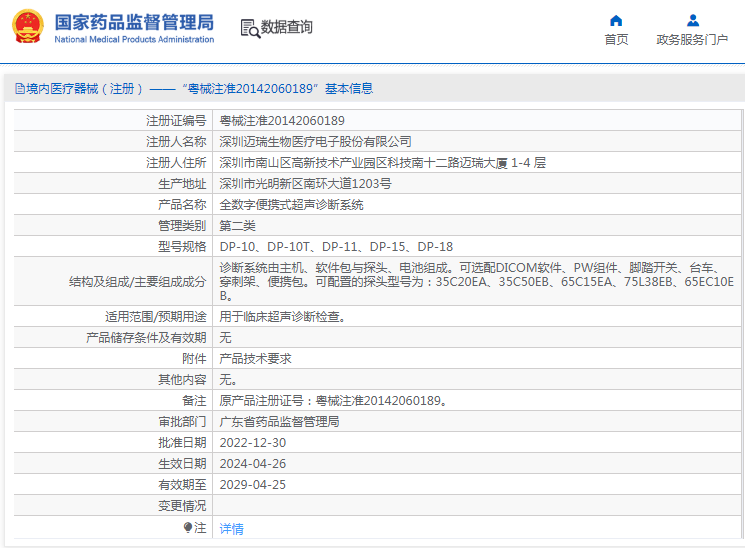Open the 详情 details link
The height and width of the screenshot is (548, 745).
coord(231,529)
